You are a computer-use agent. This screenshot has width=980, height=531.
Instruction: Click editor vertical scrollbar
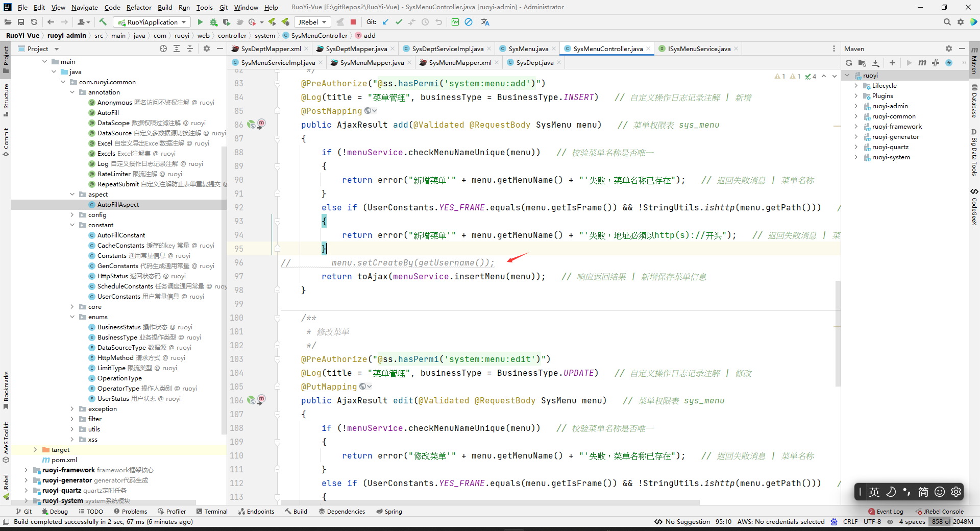tap(838, 333)
